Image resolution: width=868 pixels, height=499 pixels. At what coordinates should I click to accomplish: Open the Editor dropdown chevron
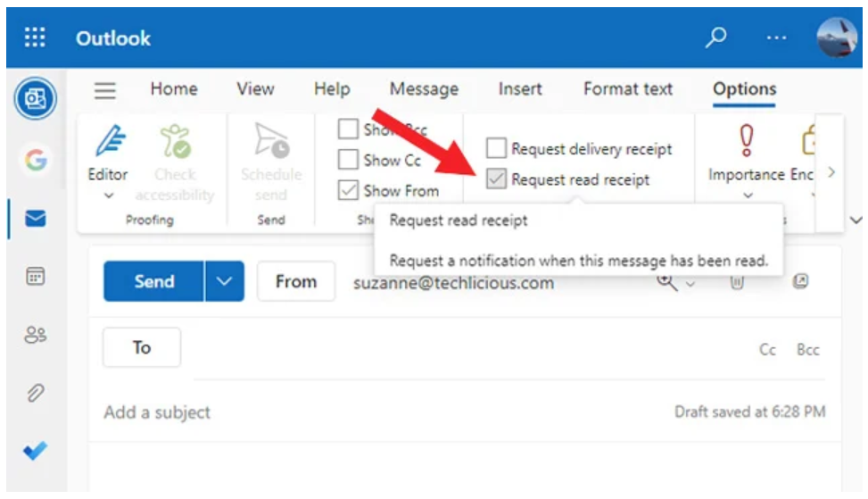tap(108, 196)
